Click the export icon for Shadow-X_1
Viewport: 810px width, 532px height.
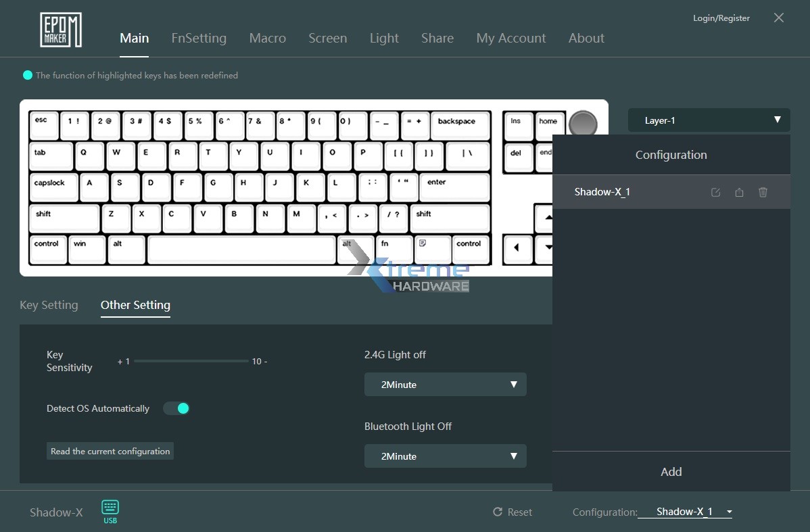739,193
